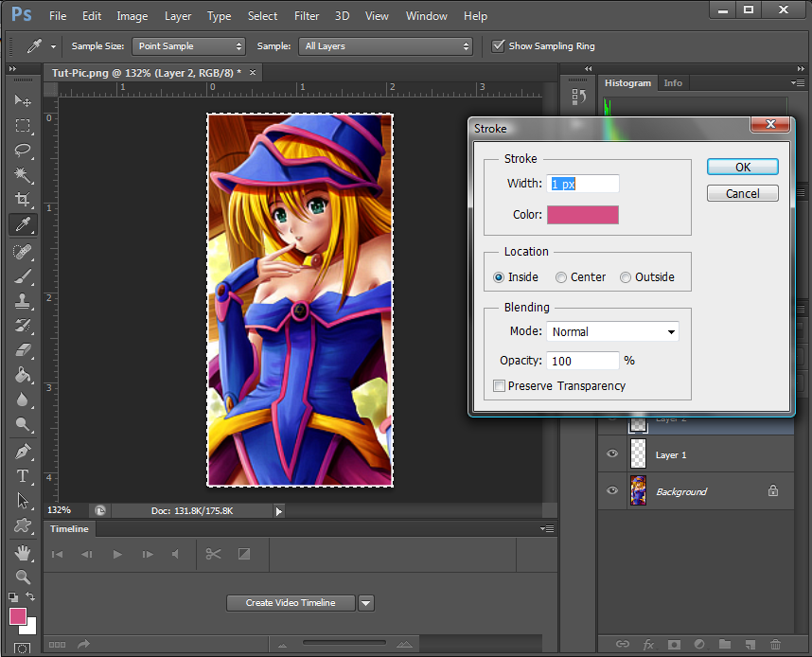Hide Layer 1 with its eye icon
The height and width of the screenshot is (657, 812).
tap(612, 453)
